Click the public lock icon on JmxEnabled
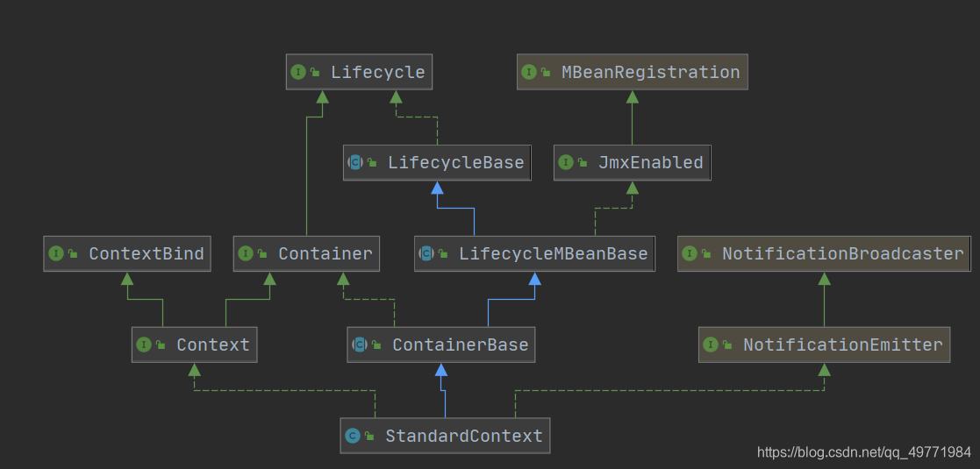980x469 pixels. coord(583,164)
